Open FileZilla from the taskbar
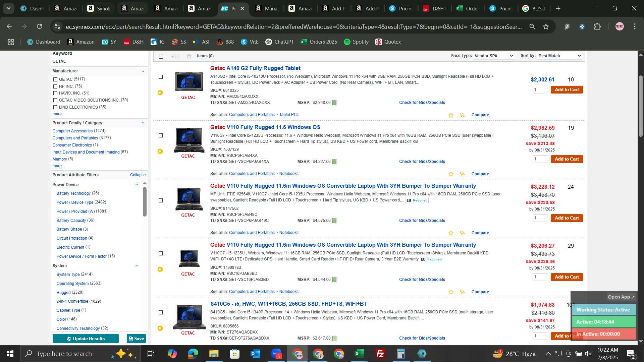644x362 pixels. 380,354
